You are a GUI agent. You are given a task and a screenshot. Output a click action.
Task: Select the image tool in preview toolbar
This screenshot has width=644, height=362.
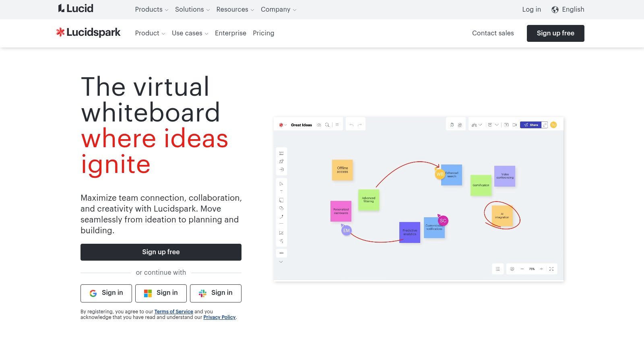pos(281,233)
